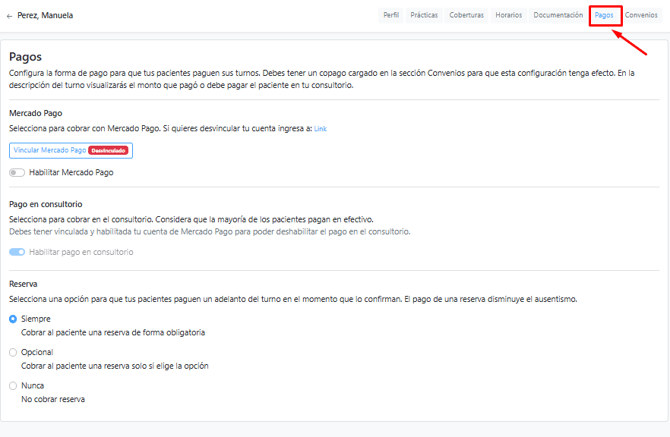The image size is (670, 437).
Task: Toggle Habilitar pago en consultorio switch
Action: pyautogui.click(x=17, y=252)
